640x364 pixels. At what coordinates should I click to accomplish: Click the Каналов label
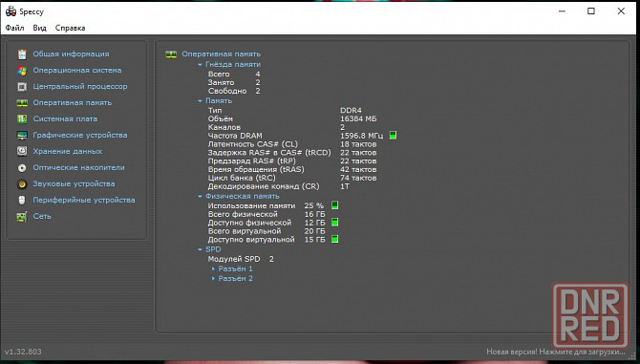tap(224, 127)
